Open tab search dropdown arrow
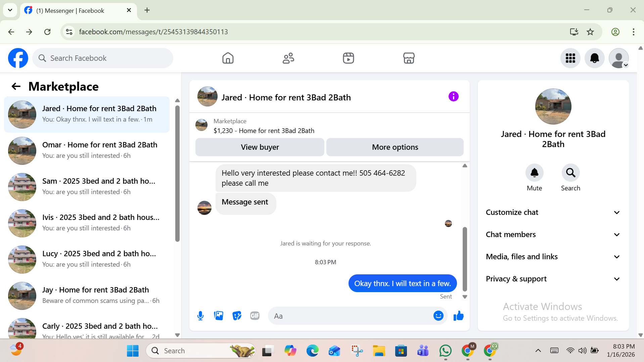The height and width of the screenshot is (362, 644). click(x=10, y=10)
